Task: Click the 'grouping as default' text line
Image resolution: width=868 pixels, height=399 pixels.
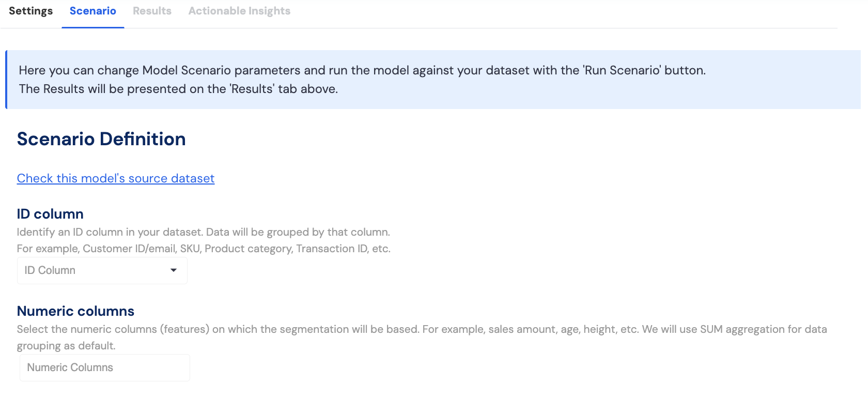Action: [x=66, y=346]
